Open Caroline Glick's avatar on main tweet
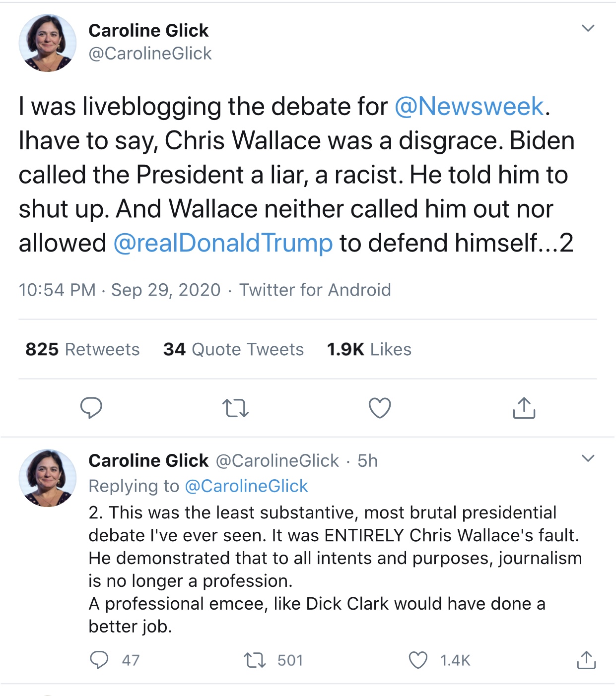This screenshot has height=696, width=616. (x=48, y=43)
